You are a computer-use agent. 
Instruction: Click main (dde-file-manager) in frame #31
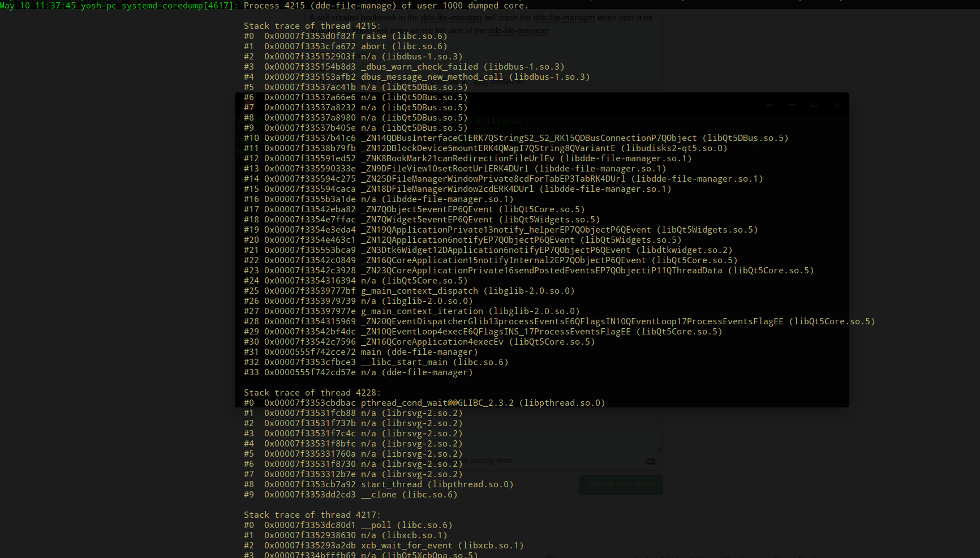419,351
